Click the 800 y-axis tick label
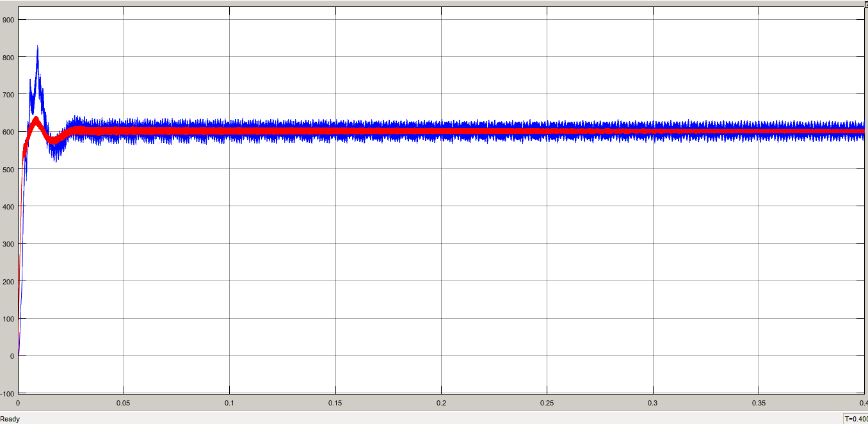This screenshot has width=868, height=424. (x=8, y=57)
